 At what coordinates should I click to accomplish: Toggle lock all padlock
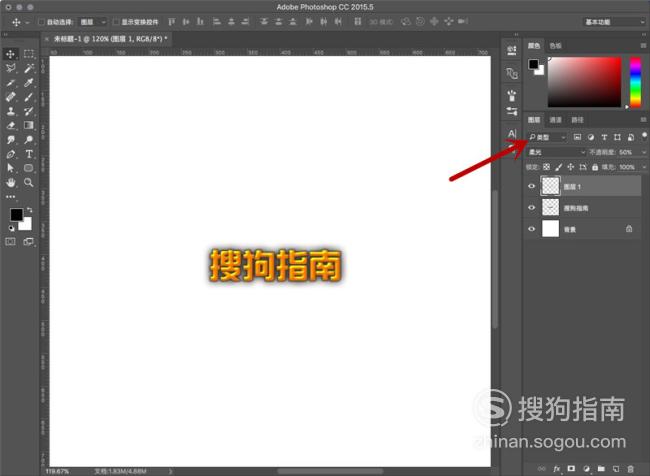(595, 167)
